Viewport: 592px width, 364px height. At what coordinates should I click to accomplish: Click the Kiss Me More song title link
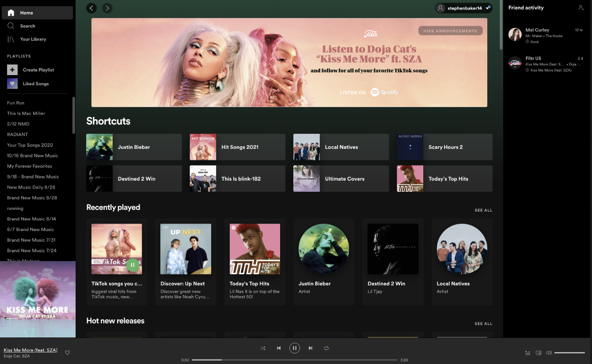click(30, 350)
